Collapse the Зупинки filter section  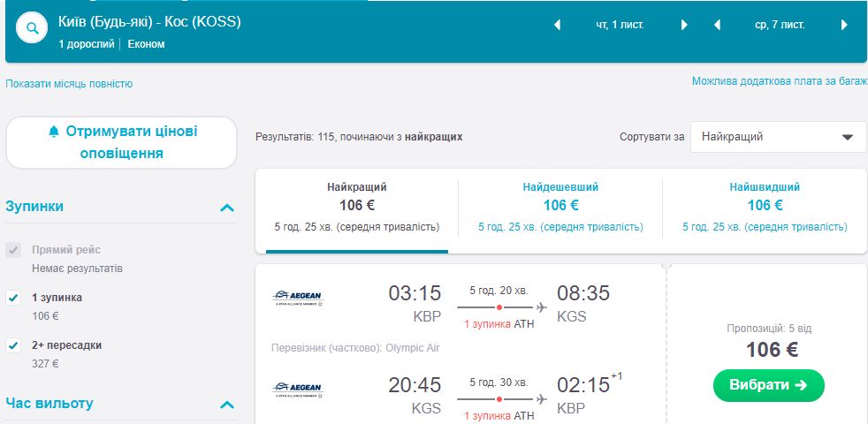[227, 208]
